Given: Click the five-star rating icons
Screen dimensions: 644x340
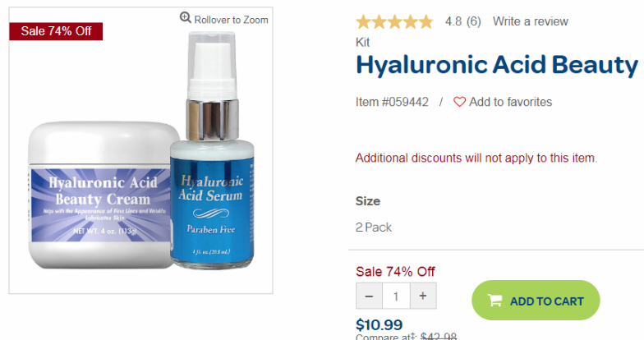Looking at the screenshot, I should point(394,21).
